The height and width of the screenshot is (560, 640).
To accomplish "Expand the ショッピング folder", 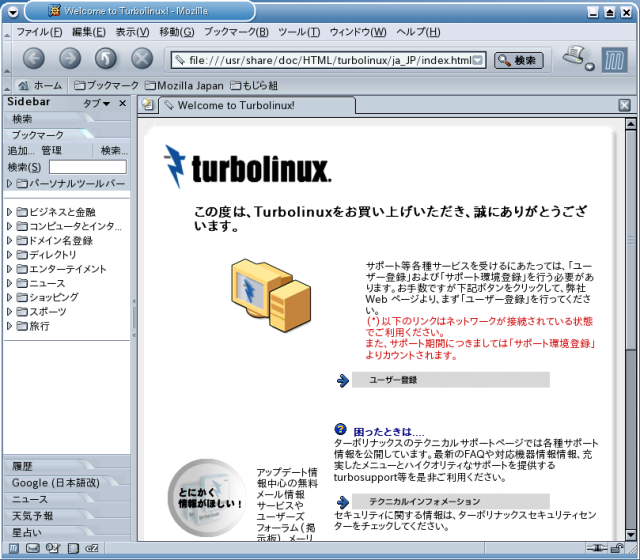I will [x=9, y=297].
